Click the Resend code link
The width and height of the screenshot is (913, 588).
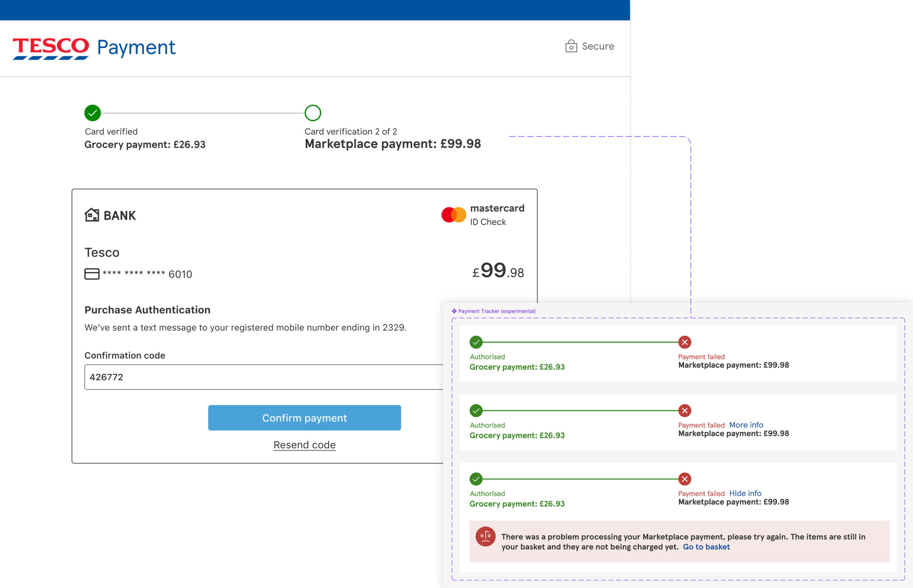tap(305, 445)
